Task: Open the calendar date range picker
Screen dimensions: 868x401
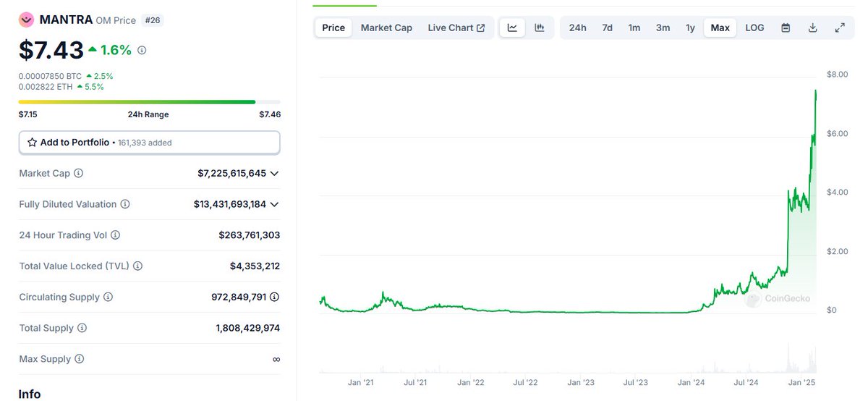Action: [x=786, y=28]
